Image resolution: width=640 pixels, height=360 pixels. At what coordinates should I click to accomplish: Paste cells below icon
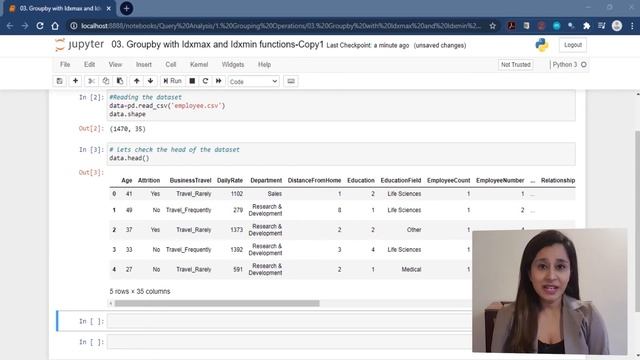[120, 81]
